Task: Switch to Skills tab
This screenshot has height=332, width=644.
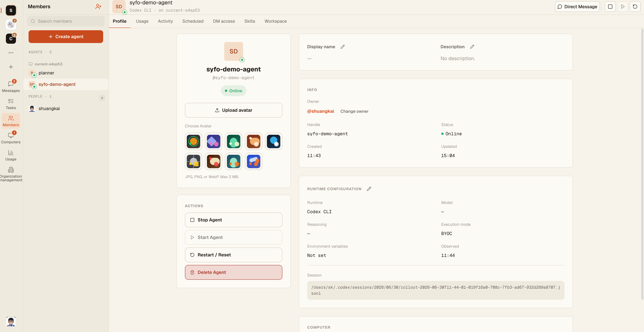Action: pos(249,21)
